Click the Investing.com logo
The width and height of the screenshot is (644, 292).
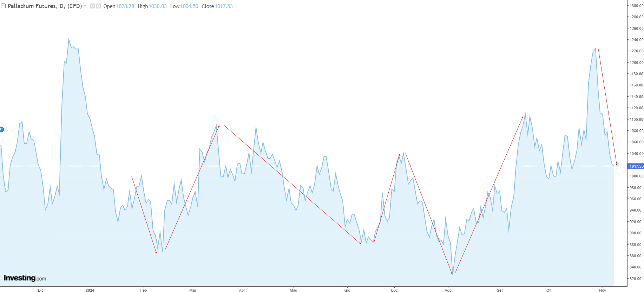(x=25, y=278)
